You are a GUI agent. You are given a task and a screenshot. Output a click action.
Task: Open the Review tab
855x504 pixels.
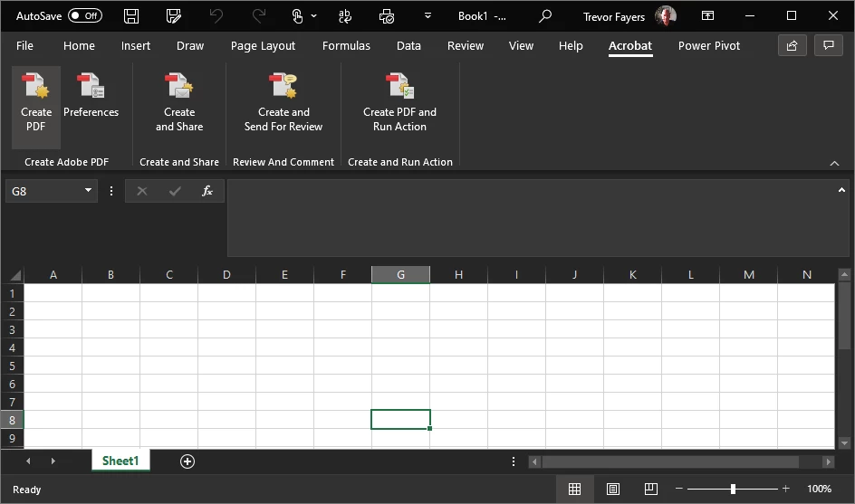click(x=466, y=46)
